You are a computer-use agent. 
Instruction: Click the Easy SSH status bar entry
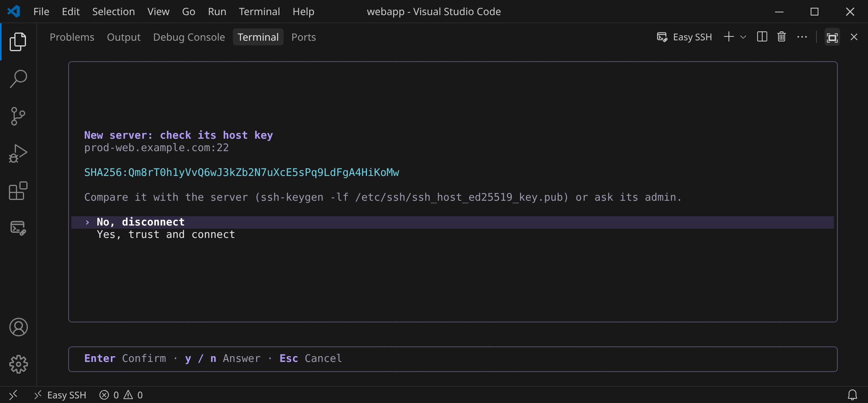click(60, 395)
